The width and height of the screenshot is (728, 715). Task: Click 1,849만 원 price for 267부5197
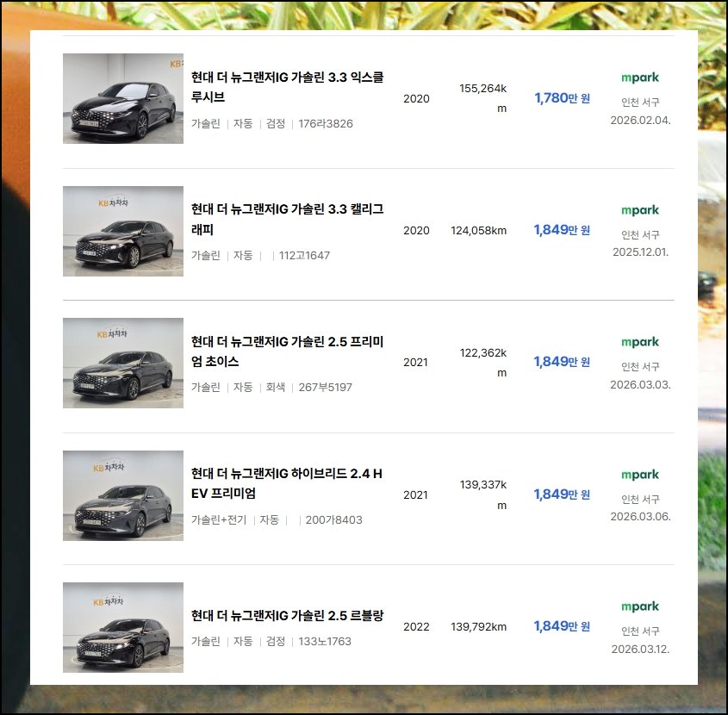point(563,362)
